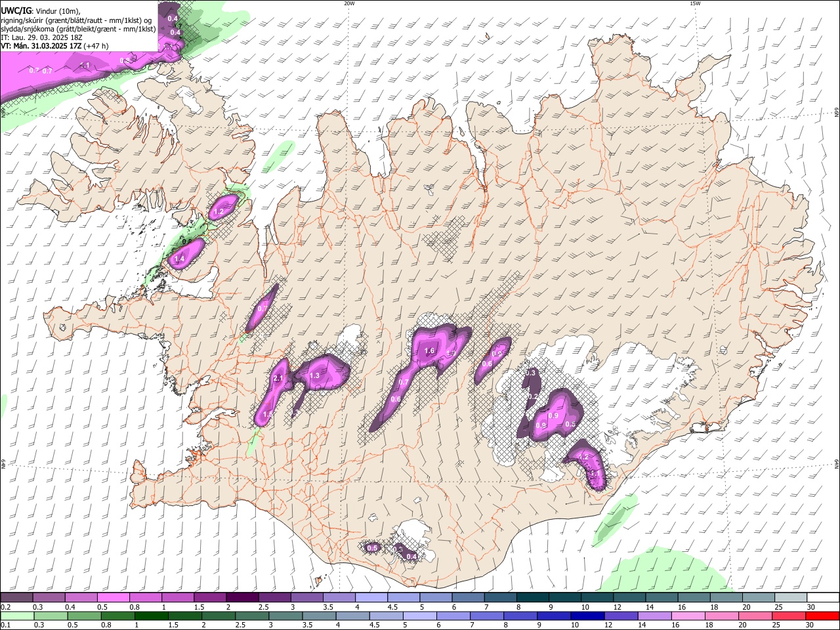Click the bright pink upper-scale swatch above 0.5
The width and height of the screenshot is (840, 630).
point(113,597)
